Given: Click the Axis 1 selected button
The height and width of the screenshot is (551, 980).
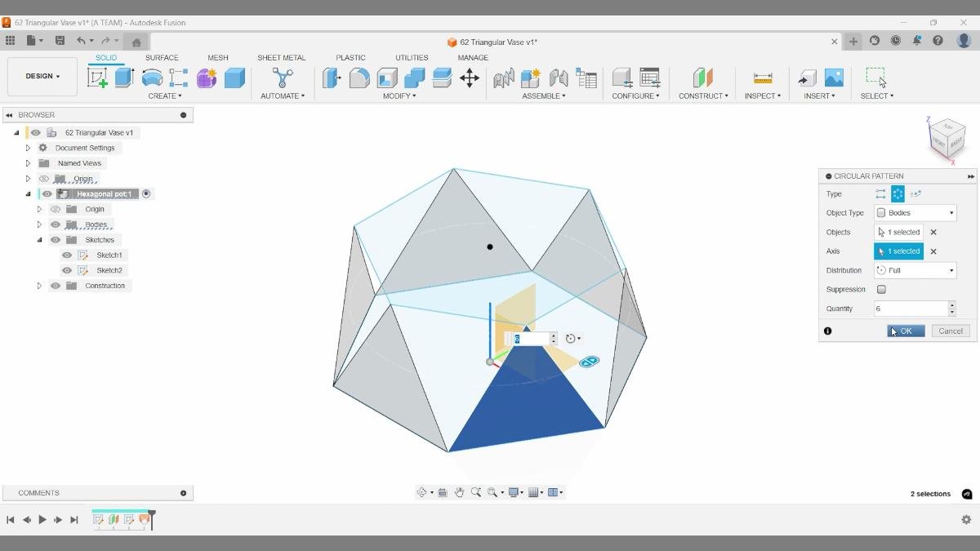Looking at the screenshot, I should click(x=898, y=251).
